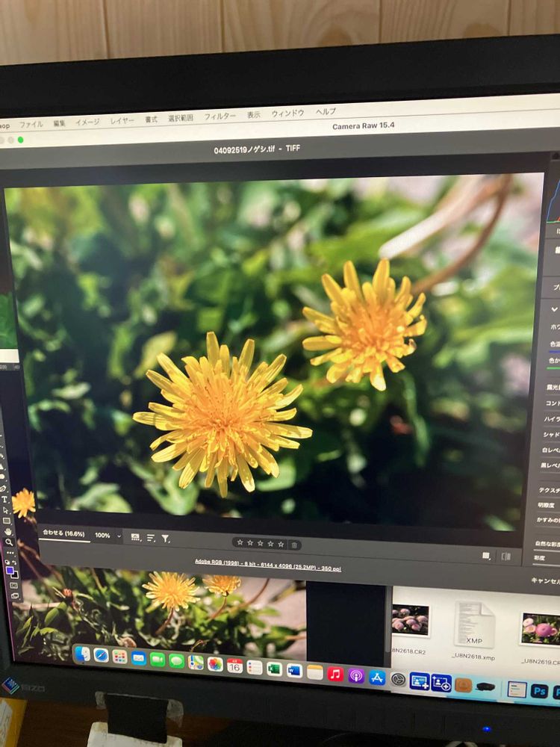Viewport: 560px width, 747px height.
Task: Open the zoom level dropdown arrow
Action: pyautogui.click(x=119, y=536)
